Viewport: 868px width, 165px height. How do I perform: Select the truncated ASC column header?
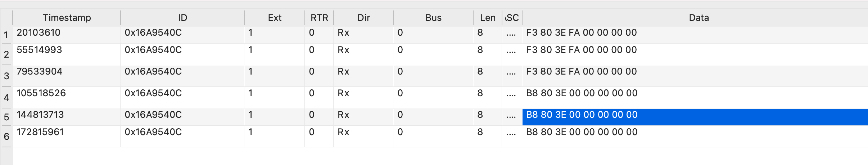pyautogui.click(x=512, y=18)
